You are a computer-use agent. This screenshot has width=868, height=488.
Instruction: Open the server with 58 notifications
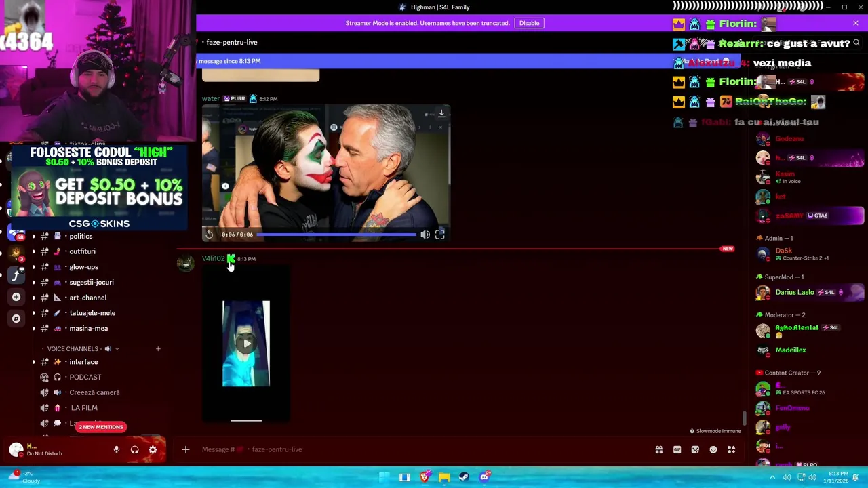pyautogui.click(x=16, y=234)
